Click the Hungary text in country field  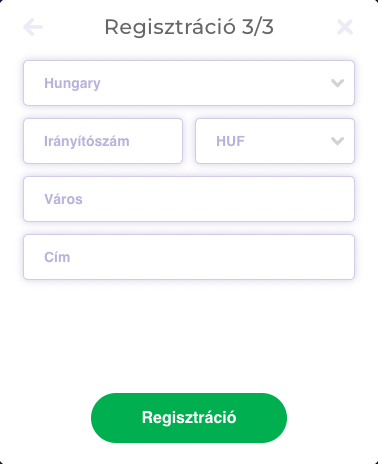coord(72,84)
